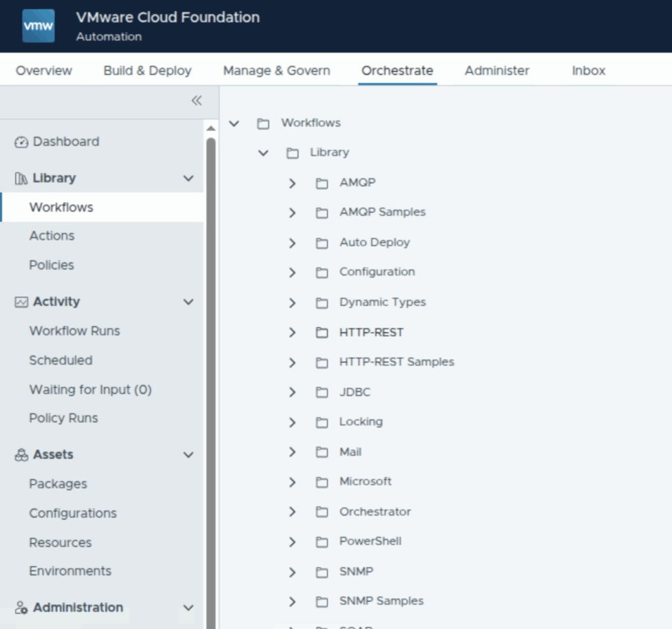Click the Activity chart icon

click(x=21, y=302)
